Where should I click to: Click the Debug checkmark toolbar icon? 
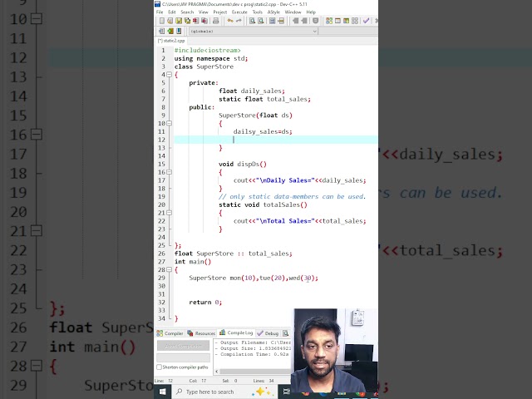coord(366,21)
